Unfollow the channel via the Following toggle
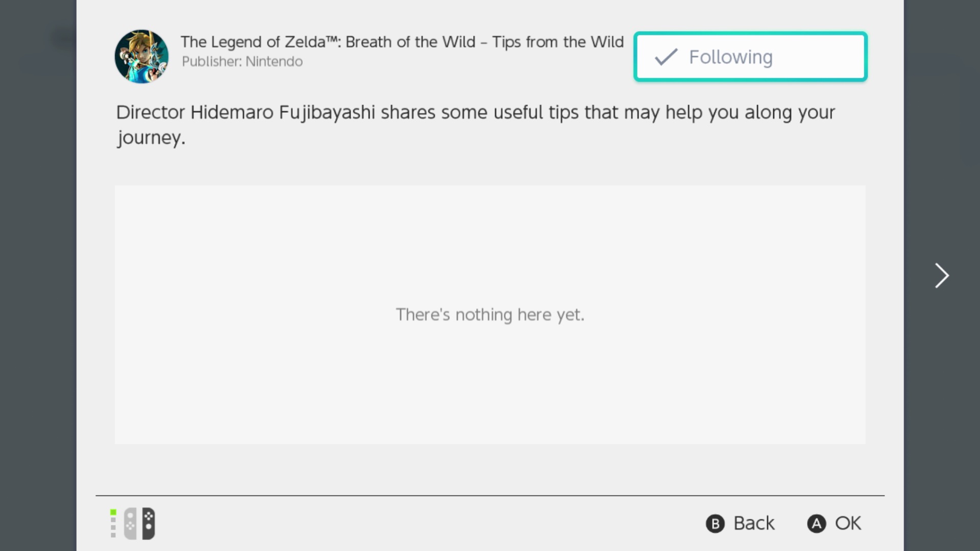This screenshot has width=980, height=551. [x=750, y=57]
